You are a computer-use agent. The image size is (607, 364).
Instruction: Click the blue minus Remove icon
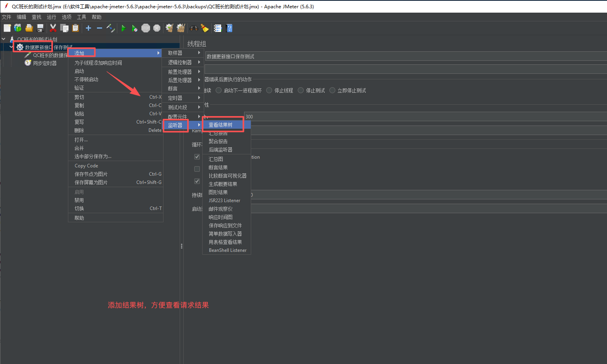100,28
